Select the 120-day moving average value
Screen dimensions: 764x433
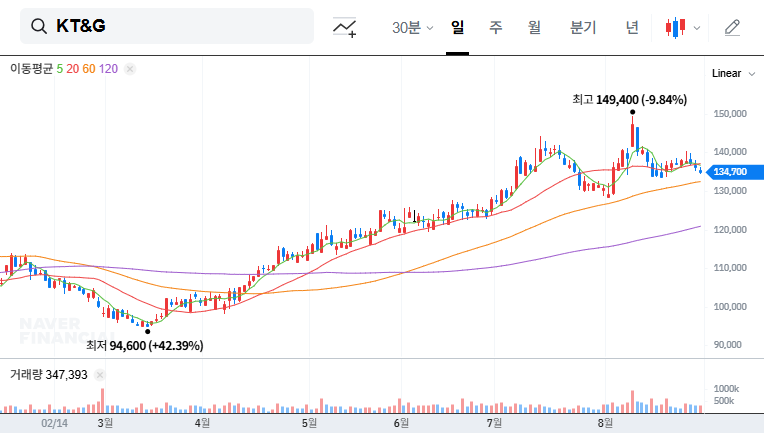tap(108, 69)
